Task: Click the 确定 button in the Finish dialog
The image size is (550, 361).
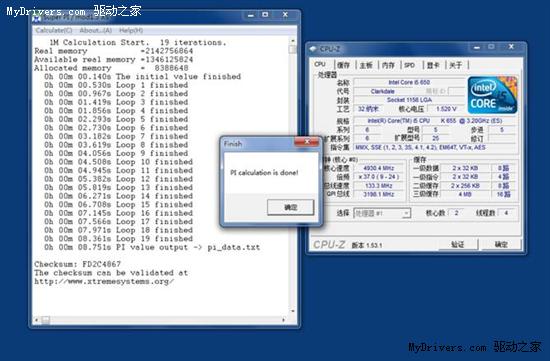Action: coord(290,207)
